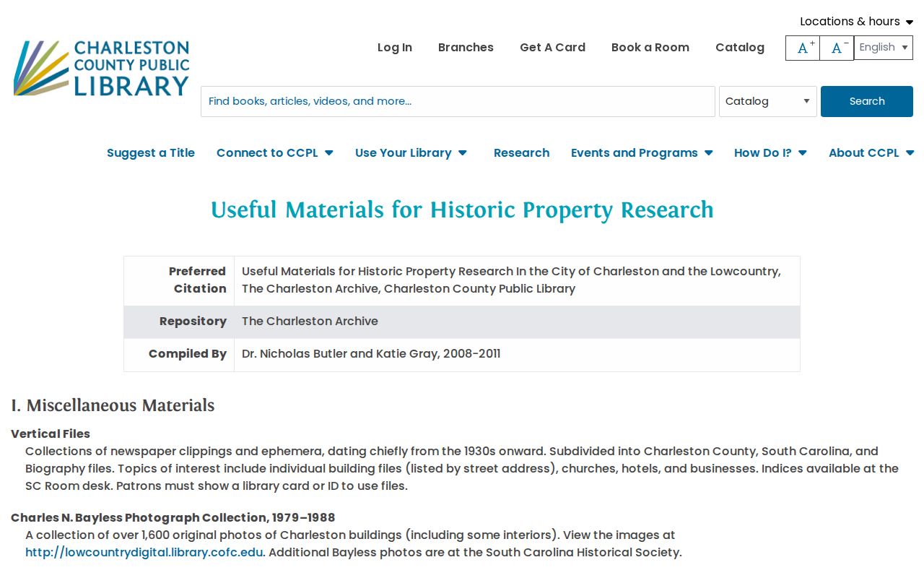Open Book a Room page
Viewport: 924px width, 578px height.
click(x=650, y=48)
